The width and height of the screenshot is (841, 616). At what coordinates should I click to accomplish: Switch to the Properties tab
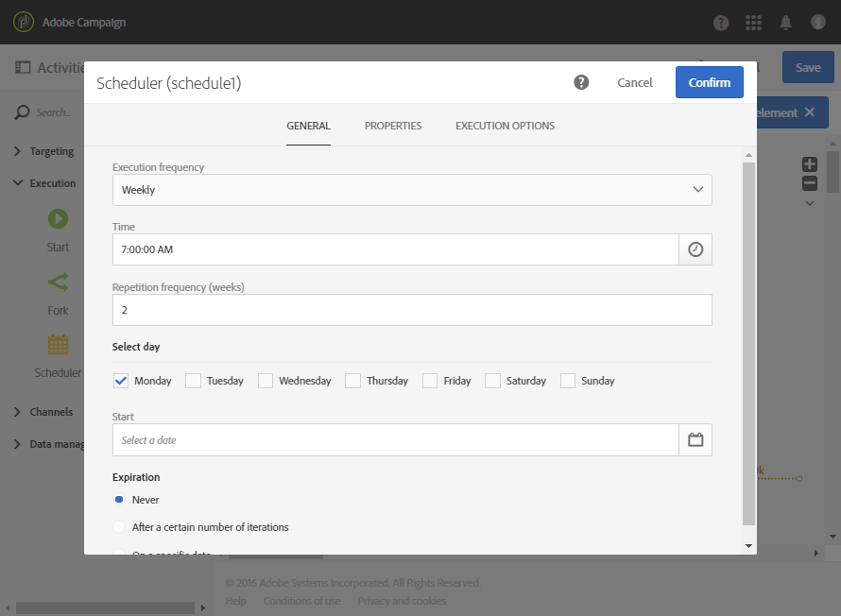tap(393, 126)
